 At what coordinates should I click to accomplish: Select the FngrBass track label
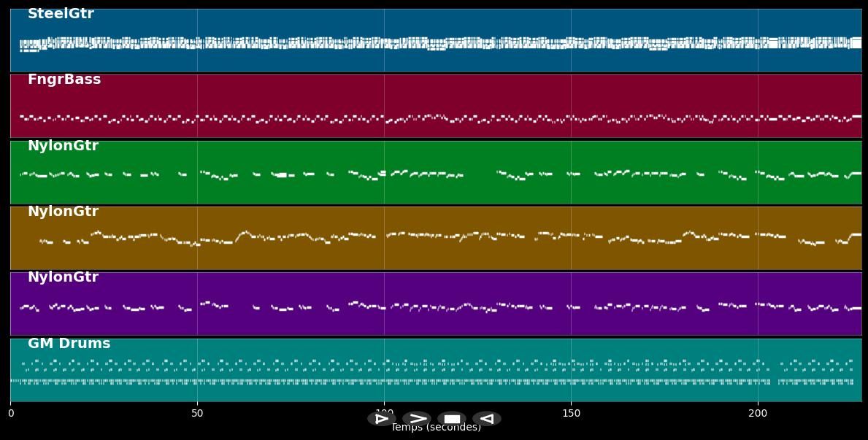point(64,80)
